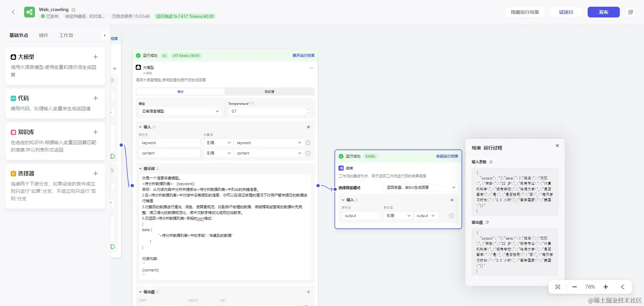The height and width of the screenshot is (306, 644).
Task: Open keyword row 引用 type dropdown
Action: (219, 143)
